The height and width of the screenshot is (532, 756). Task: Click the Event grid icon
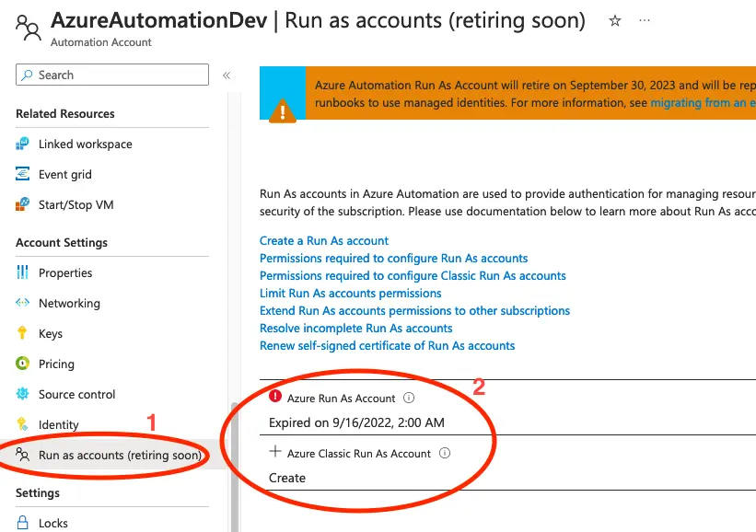click(23, 175)
